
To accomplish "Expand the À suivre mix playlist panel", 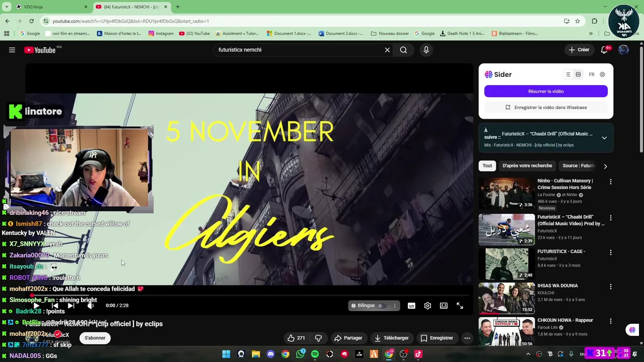I will [604, 138].
